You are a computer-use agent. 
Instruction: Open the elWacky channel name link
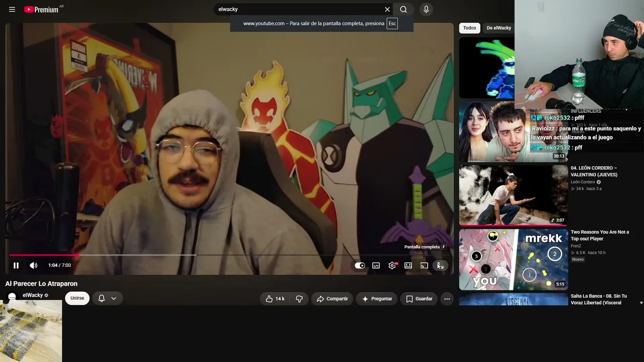click(x=33, y=295)
